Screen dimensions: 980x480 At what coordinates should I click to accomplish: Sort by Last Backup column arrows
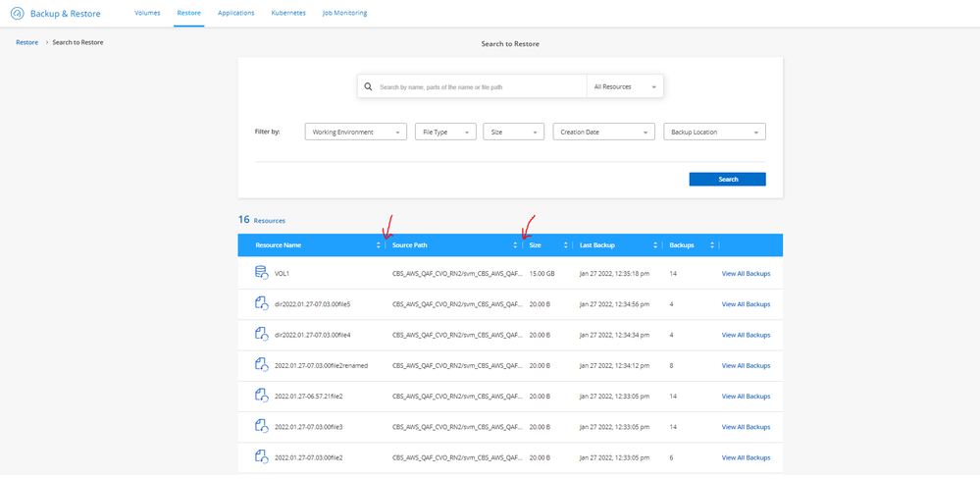point(655,245)
